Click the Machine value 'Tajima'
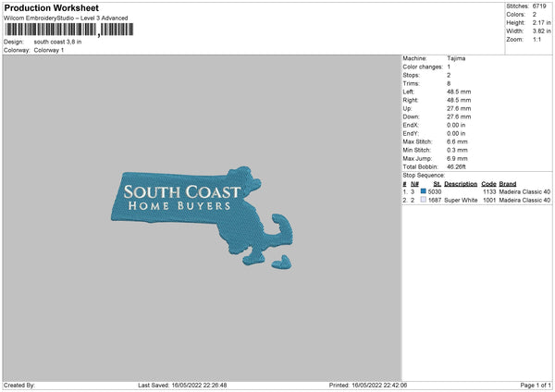This screenshot has width=555, height=392. pos(456,58)
